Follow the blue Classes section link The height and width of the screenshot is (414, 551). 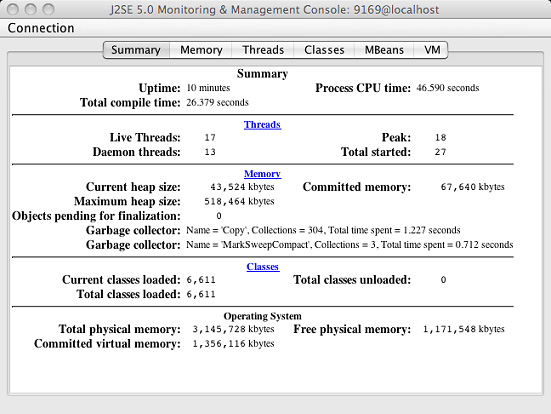pos(262,267)
